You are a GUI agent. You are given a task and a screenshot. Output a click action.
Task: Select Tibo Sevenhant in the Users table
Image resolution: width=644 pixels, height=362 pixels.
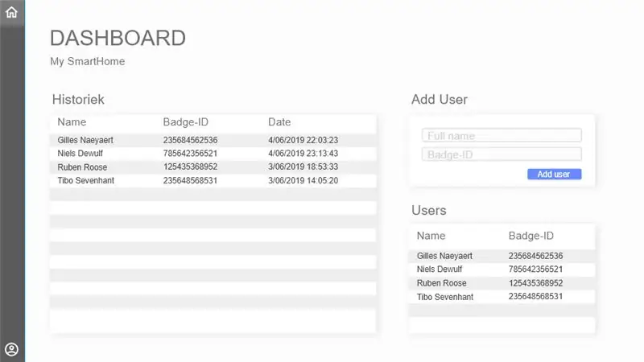[445, 297]
